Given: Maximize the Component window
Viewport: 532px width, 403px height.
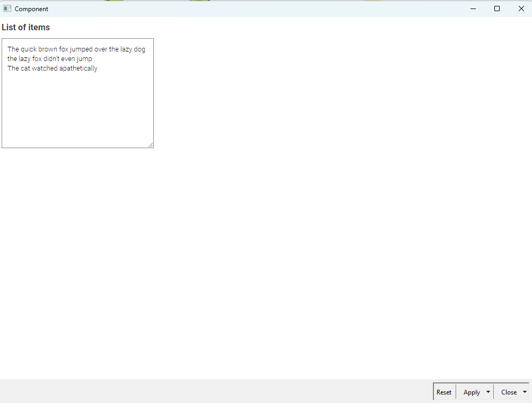Looking at the screenshot, I should click(x=497, y=8).
